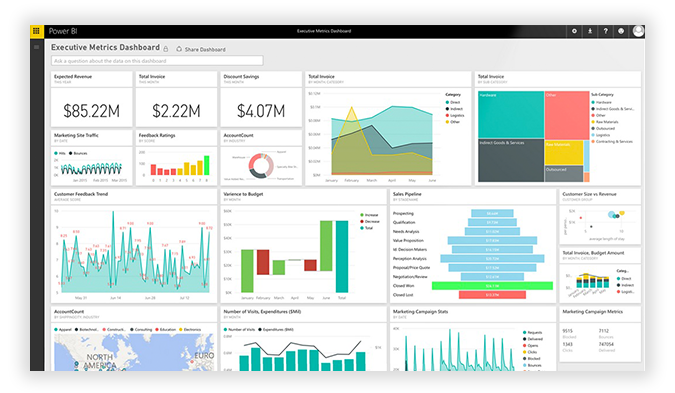Click the Bounces legend in Marketing Site Traffic

tap(78, 153)
